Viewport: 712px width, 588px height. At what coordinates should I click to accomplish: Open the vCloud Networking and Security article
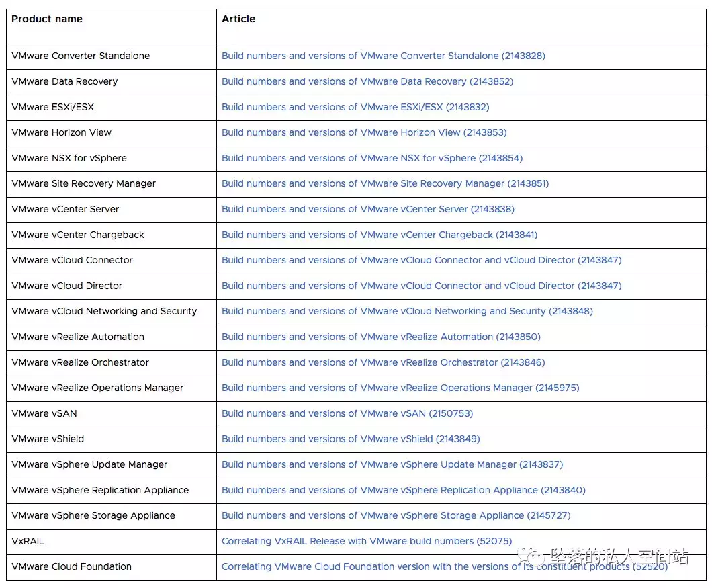407,311
